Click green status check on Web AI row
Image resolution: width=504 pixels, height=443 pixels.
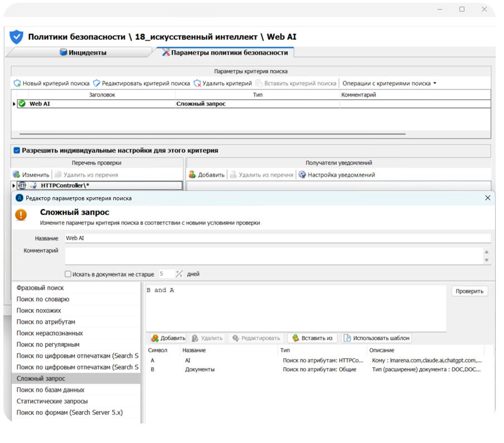(x=22, y=104)
